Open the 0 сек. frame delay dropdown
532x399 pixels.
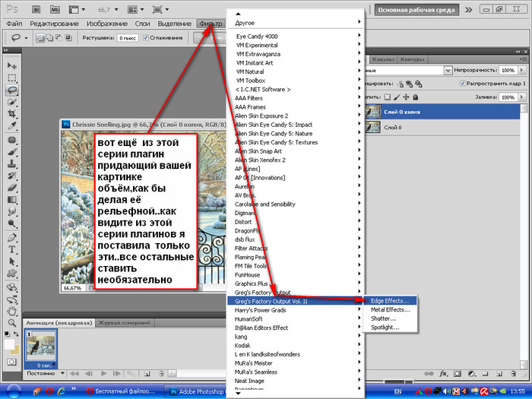point(54,366)
